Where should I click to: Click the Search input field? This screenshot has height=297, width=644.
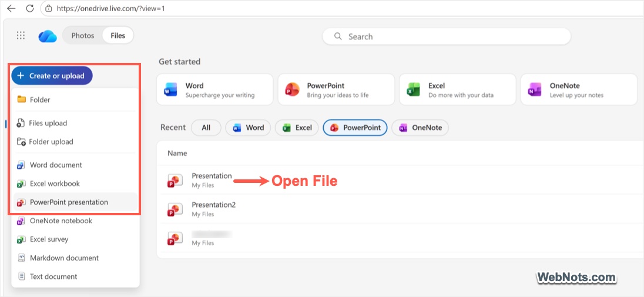pos(447,36)
